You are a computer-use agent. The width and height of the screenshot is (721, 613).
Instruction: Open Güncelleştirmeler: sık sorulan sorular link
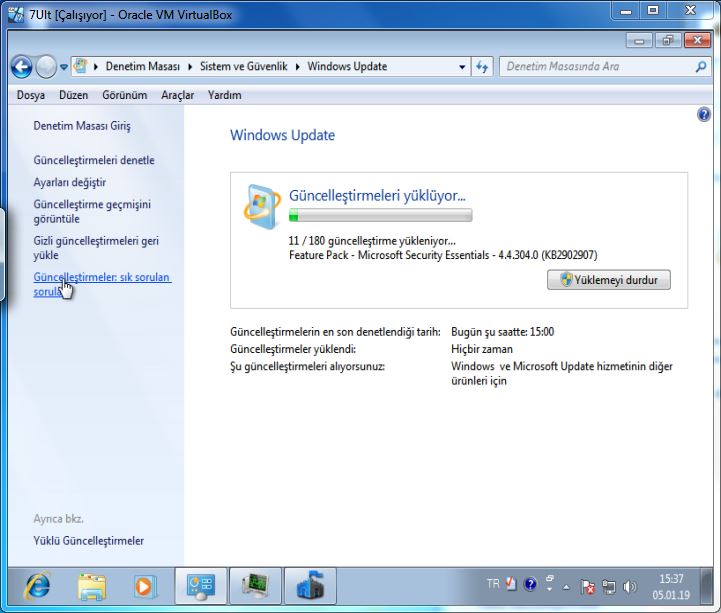[x=102, y=284]
